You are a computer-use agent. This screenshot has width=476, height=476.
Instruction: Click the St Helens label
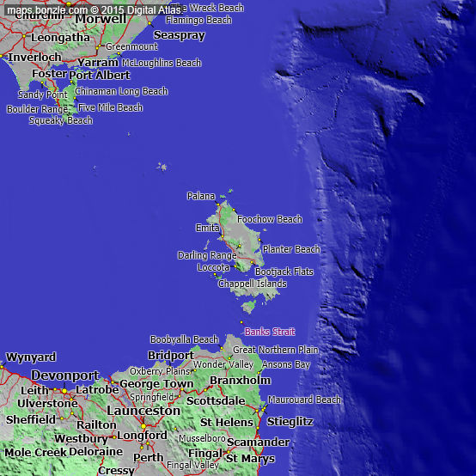click(x=227, y=422)
